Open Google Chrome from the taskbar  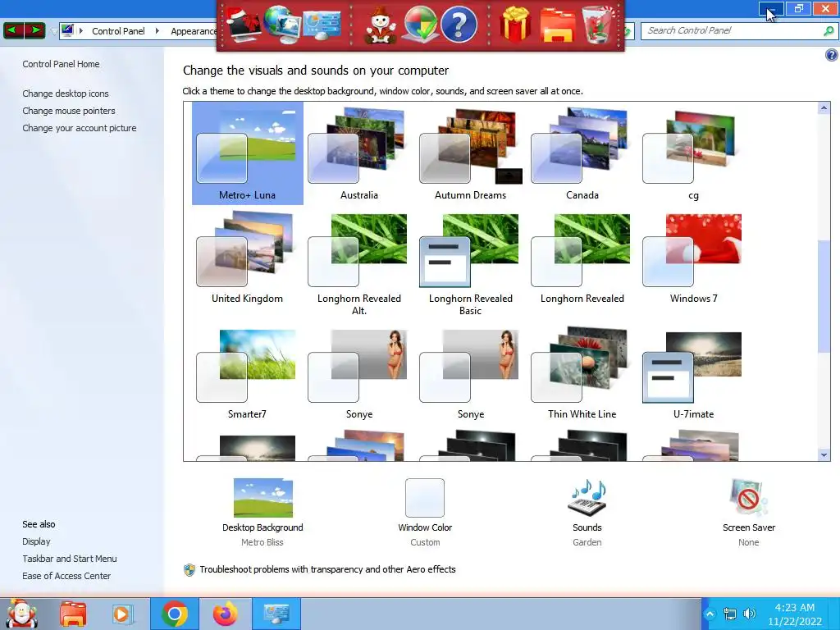click(x=175, y=614)
